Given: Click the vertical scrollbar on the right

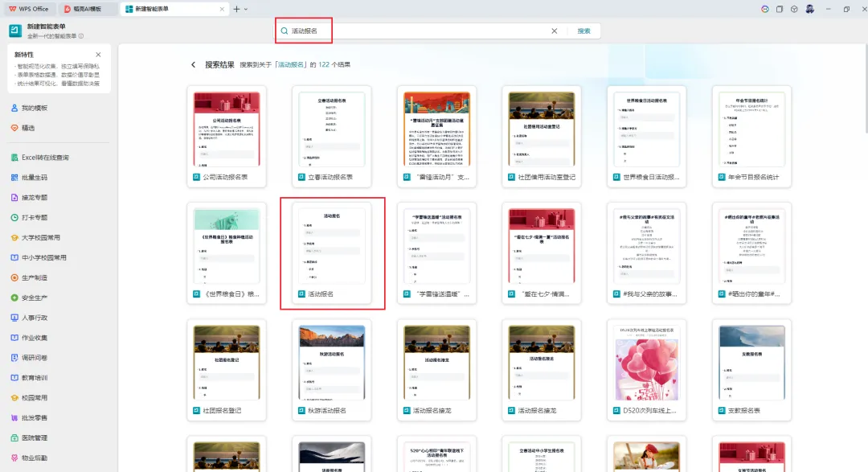Looking at the screenshot, I should coord(866,88).
